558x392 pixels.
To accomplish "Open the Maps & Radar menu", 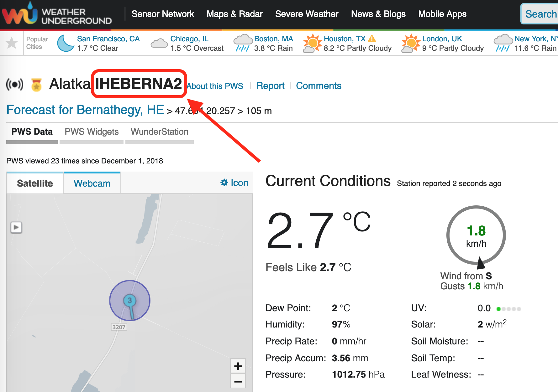I will (x=234, y=14).
